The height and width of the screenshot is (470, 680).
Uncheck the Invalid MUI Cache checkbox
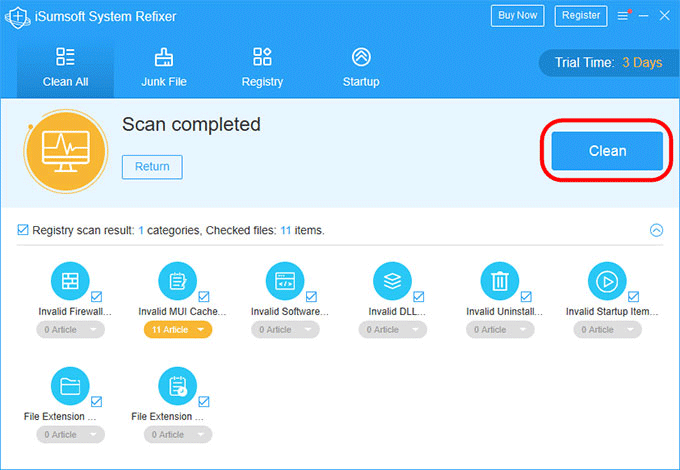204,297
